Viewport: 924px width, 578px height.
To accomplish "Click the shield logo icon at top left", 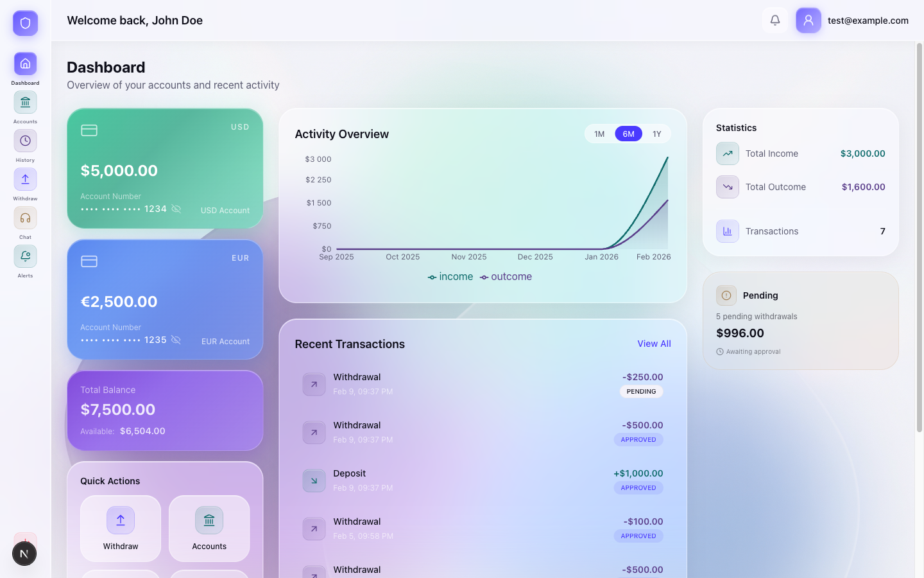I will (25, 23).
